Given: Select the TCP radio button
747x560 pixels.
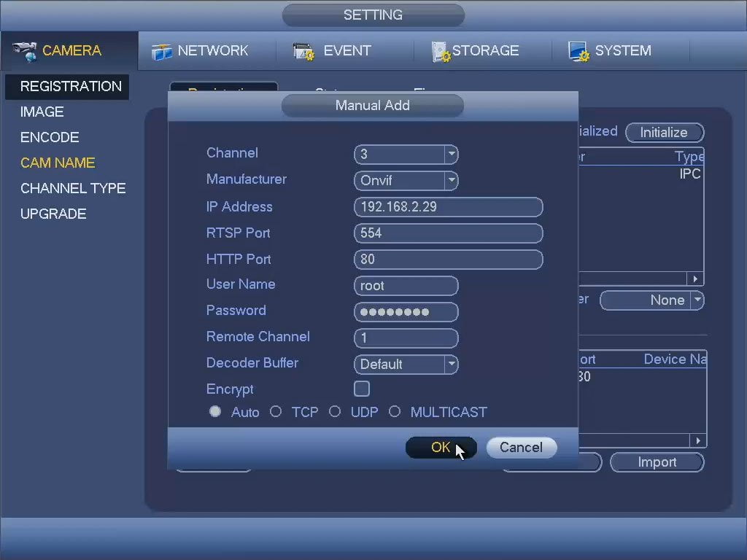Looking at the screenshot, I should 275,411.
